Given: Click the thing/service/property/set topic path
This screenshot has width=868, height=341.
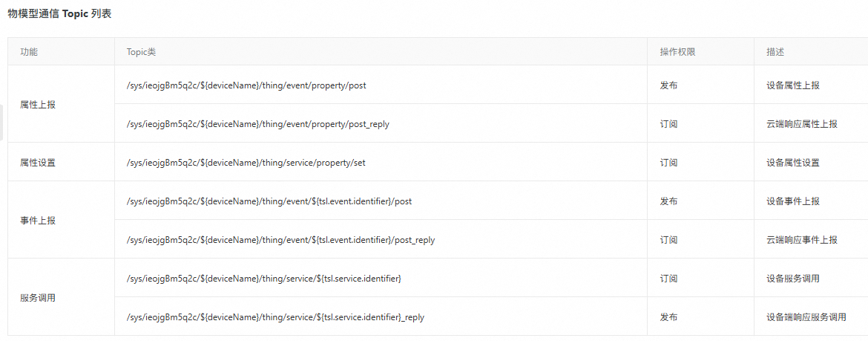Looking at the screenshot, I should pyautogui.click(x=246, y=163).
